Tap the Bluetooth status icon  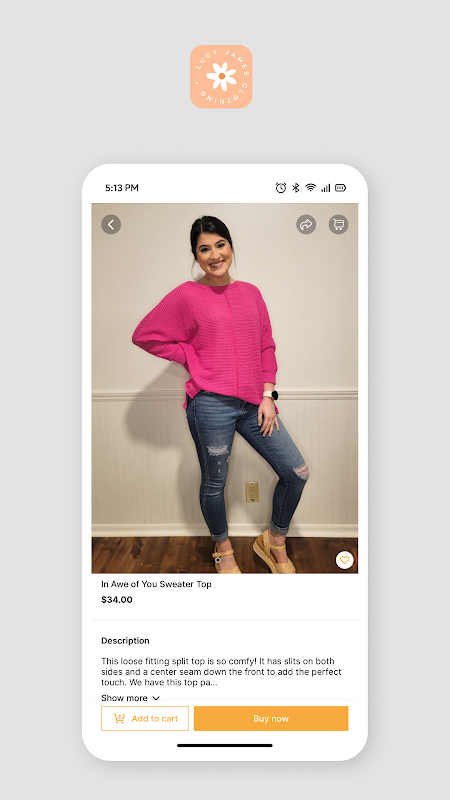point(295,188)
